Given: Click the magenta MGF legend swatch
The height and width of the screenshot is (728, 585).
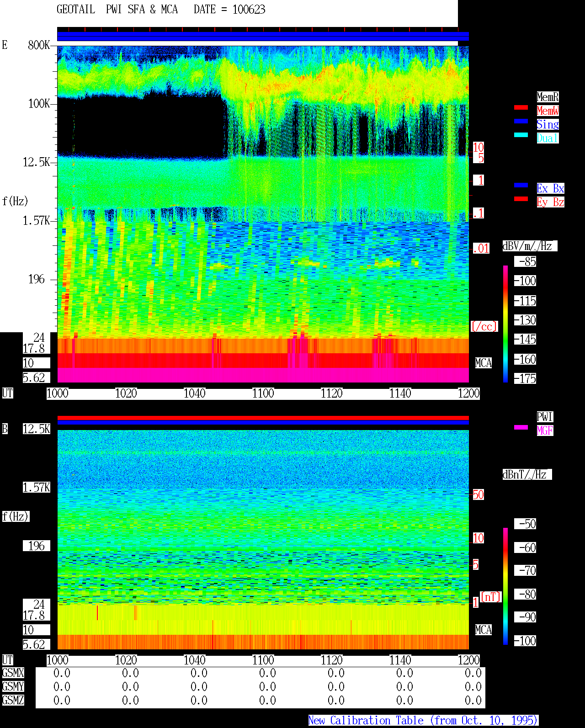Looking at the screenshot, I should pyautogui.click(x=521, y=427).
